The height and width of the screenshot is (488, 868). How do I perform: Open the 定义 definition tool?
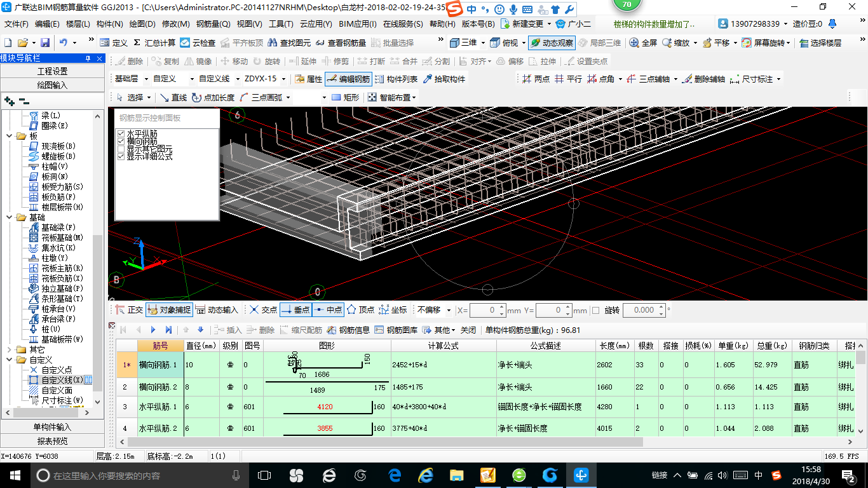pos(114,43)
